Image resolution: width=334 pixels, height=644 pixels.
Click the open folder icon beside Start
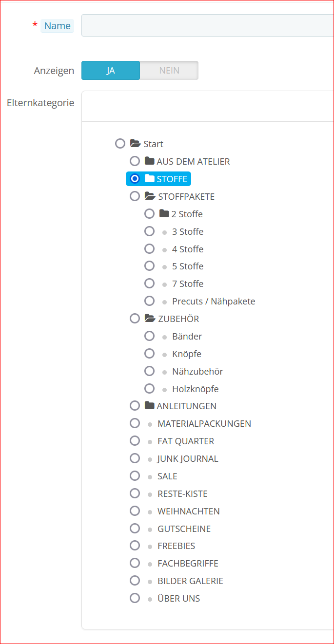135,144
